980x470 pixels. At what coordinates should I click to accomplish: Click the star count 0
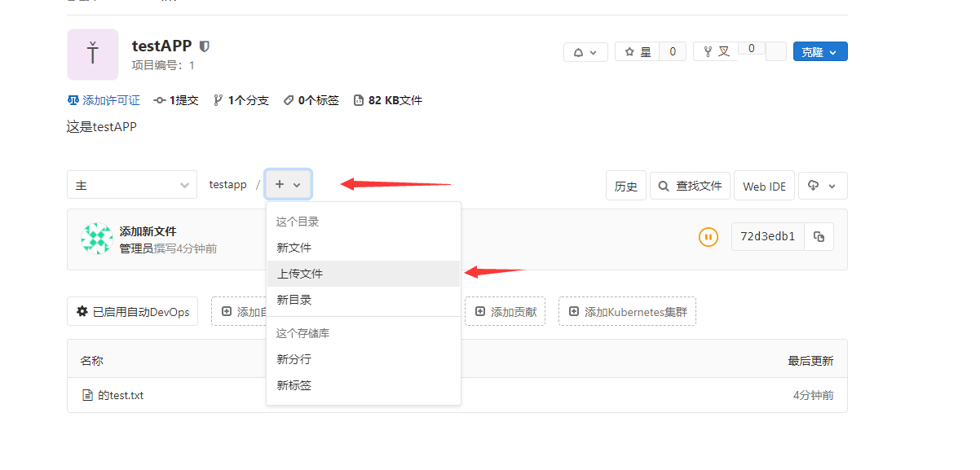pyautogui.click(x=673, y=52)
